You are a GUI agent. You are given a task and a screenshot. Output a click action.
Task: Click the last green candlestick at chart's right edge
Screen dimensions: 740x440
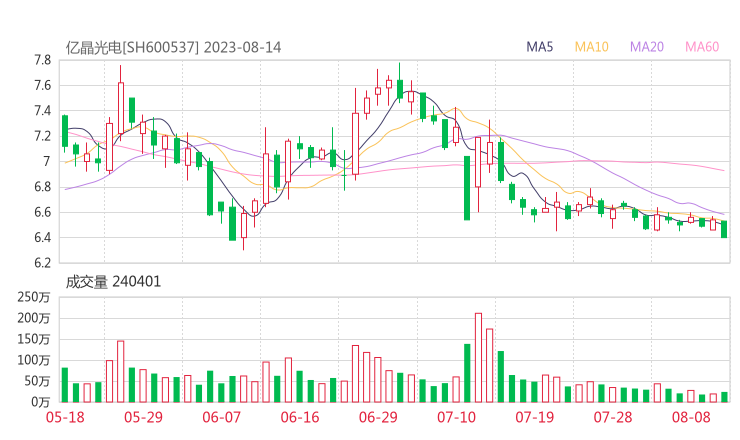724,229
